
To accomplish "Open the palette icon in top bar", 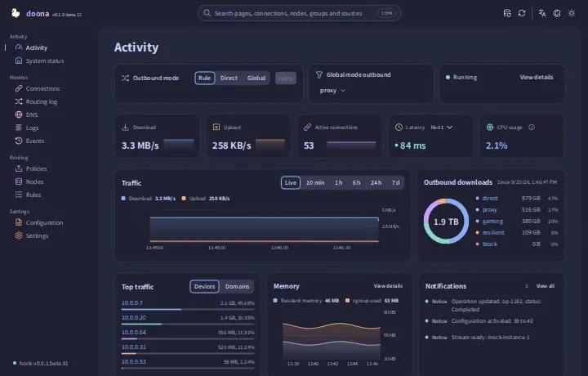I will 557,13.
